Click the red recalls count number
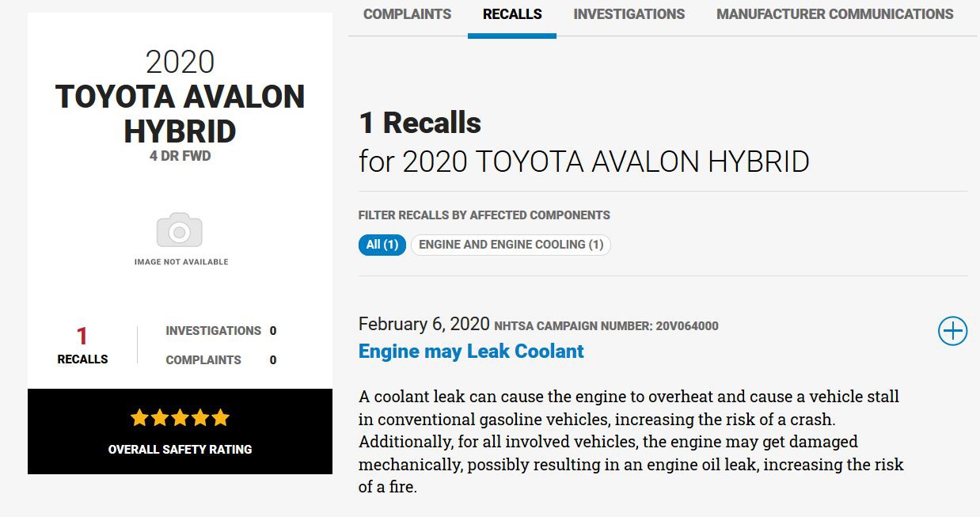 pos(82,336)
